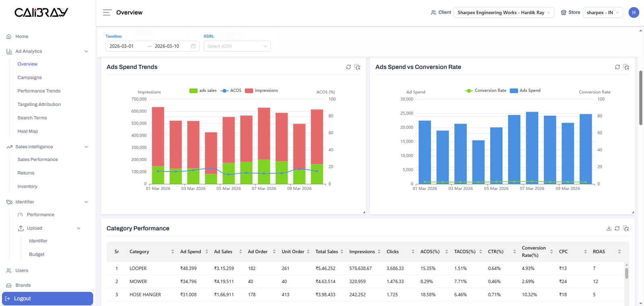
Task: Refresh the Ads Spend vs Conversion Rate chart
Action: point(617,67)
